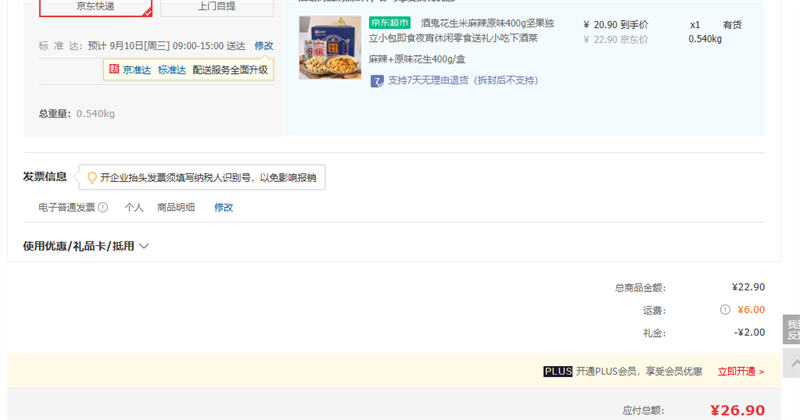The image size is (800, 420).
Task: Click the shipping fee info icon
Action: pos(725,310)
